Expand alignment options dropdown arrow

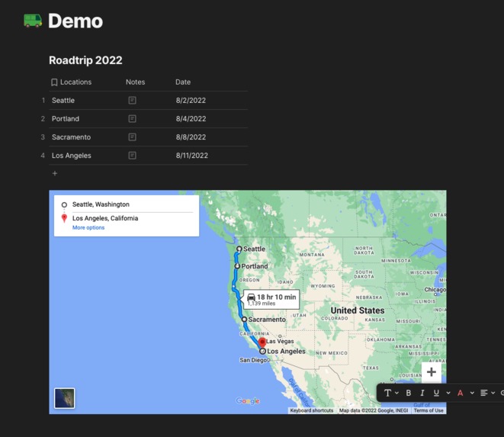tap(493, 393)
